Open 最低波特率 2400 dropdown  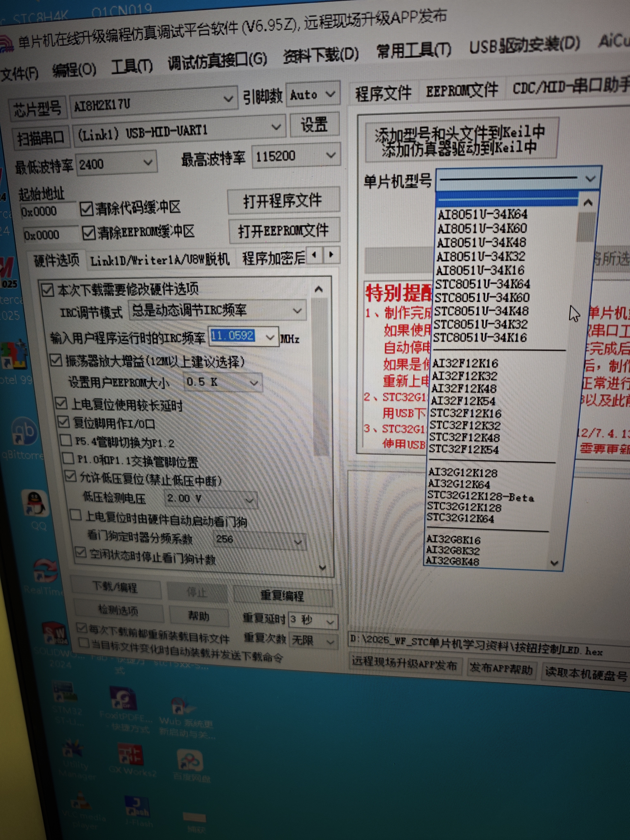[x=148, y=163]
